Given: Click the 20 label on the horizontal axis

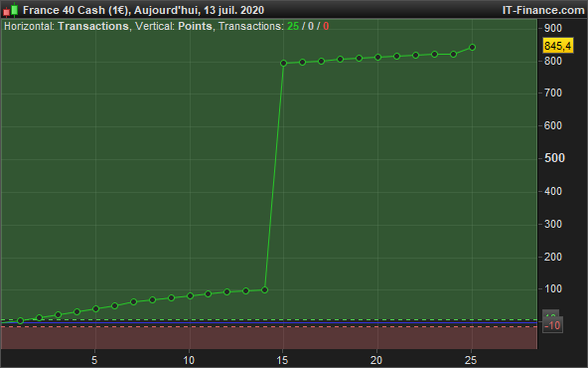Looking at the screenshot, I should click(x=376, y=360).
